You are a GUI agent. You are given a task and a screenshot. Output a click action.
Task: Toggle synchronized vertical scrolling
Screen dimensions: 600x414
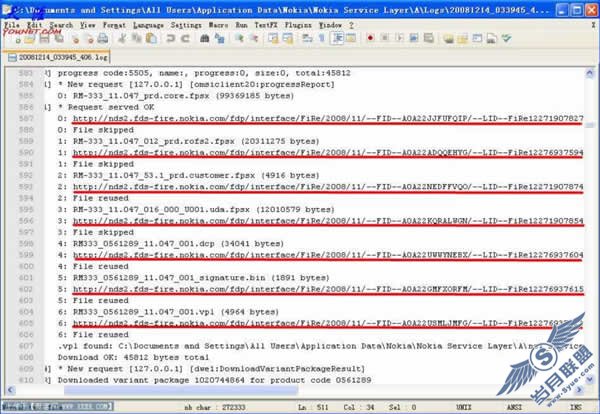pyautogui.click(x=273, y=39)
